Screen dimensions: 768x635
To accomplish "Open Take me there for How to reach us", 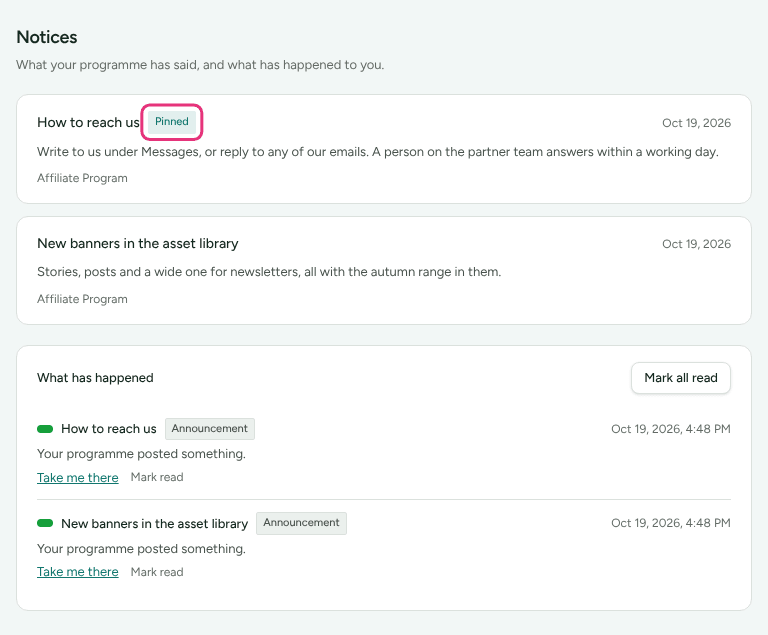I will [78, 477].
